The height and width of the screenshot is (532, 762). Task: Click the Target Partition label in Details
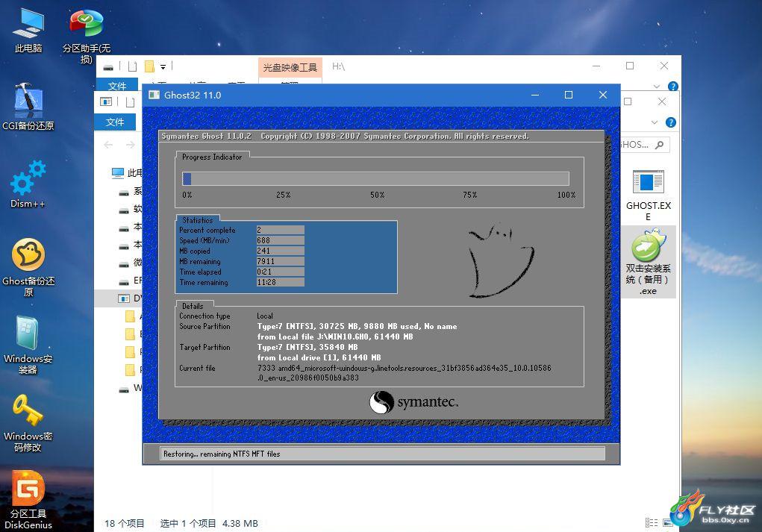(204, 348)
